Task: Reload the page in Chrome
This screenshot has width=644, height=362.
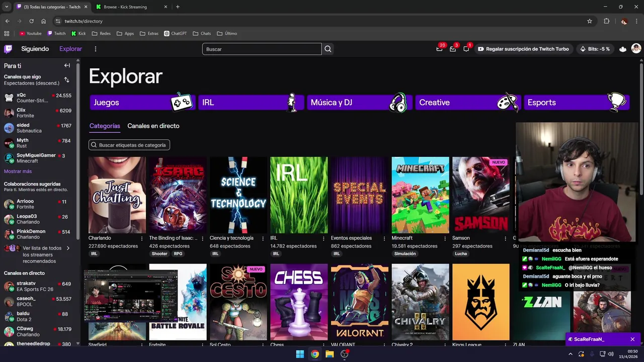Action: tap(31, 21)
